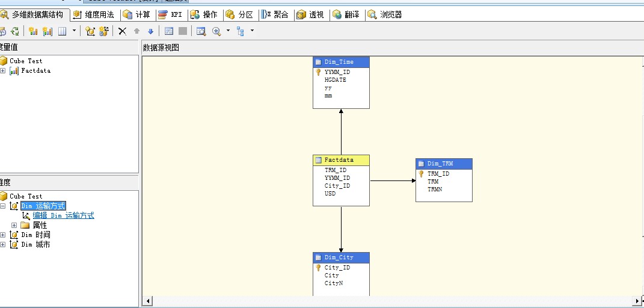Open the layout dropdown arrow
This screenshot has height=308, width=644.
click(x=252, y=31)
